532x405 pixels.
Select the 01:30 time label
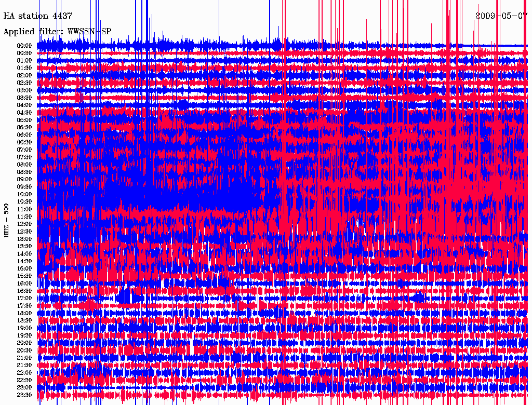pos(24,68)
